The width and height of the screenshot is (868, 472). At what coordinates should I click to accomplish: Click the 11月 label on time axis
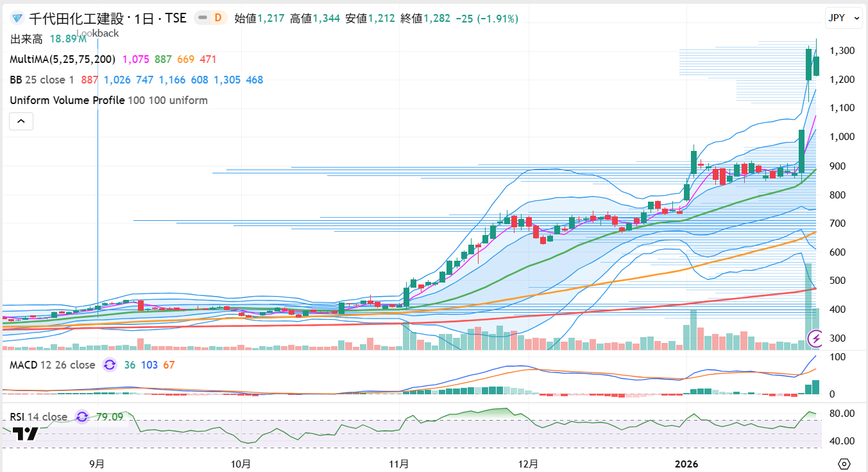click(x=399, y=464)
